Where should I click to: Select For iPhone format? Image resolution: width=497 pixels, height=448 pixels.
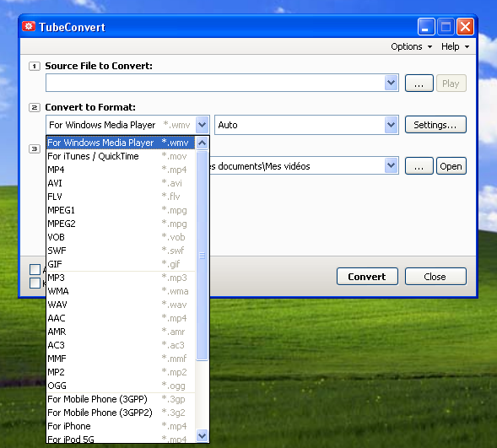[x=121, y=426]
